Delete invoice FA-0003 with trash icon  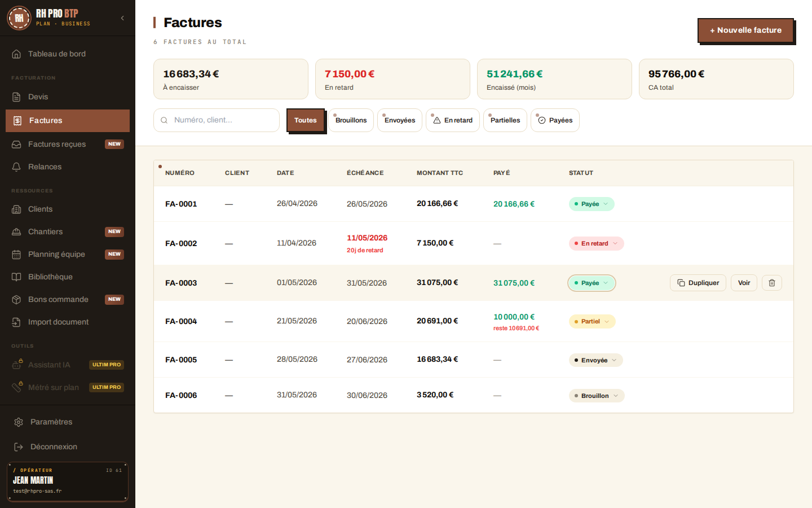(772, 283)
